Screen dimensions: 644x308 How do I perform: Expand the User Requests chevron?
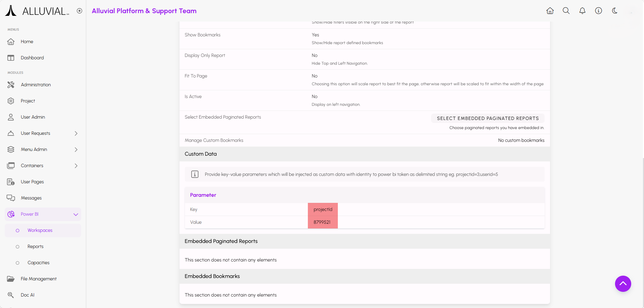76,133
